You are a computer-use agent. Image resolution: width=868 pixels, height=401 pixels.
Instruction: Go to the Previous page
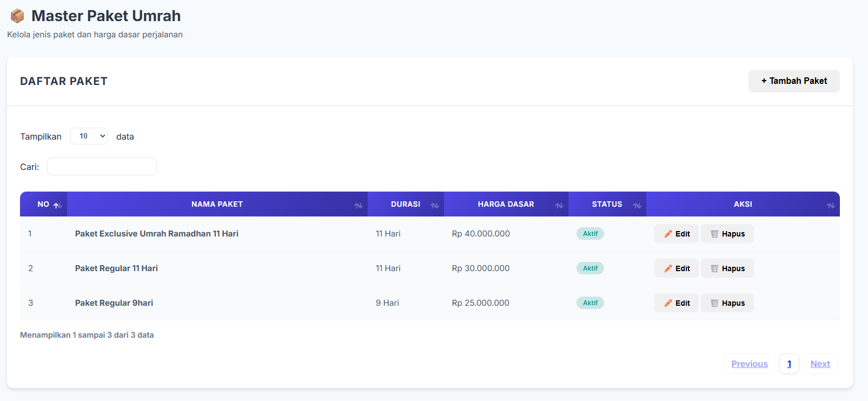(x=749, y=364)
